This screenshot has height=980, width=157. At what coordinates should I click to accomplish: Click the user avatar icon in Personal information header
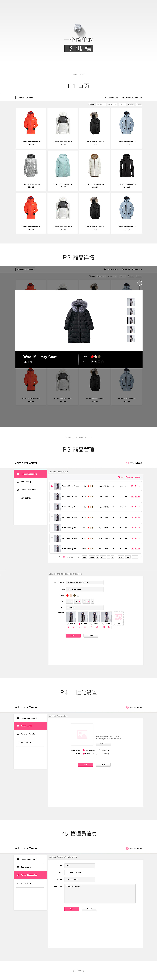(x=127, y=848)
